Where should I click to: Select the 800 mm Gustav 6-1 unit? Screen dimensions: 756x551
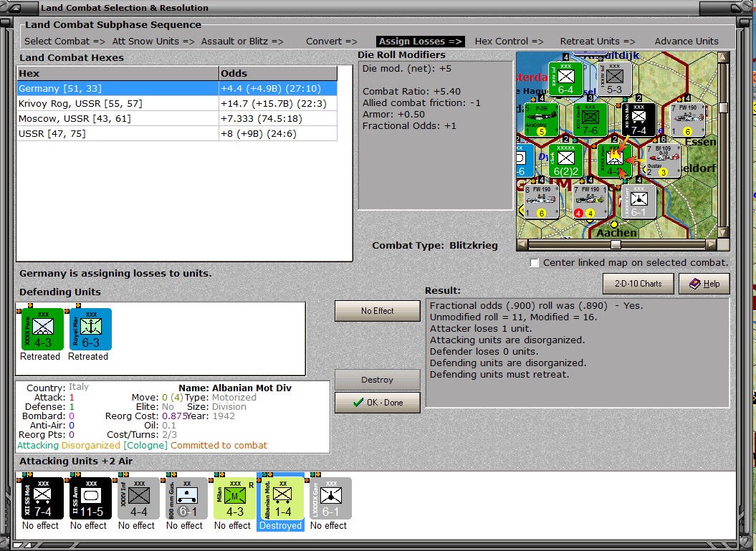tap(186, 499)
